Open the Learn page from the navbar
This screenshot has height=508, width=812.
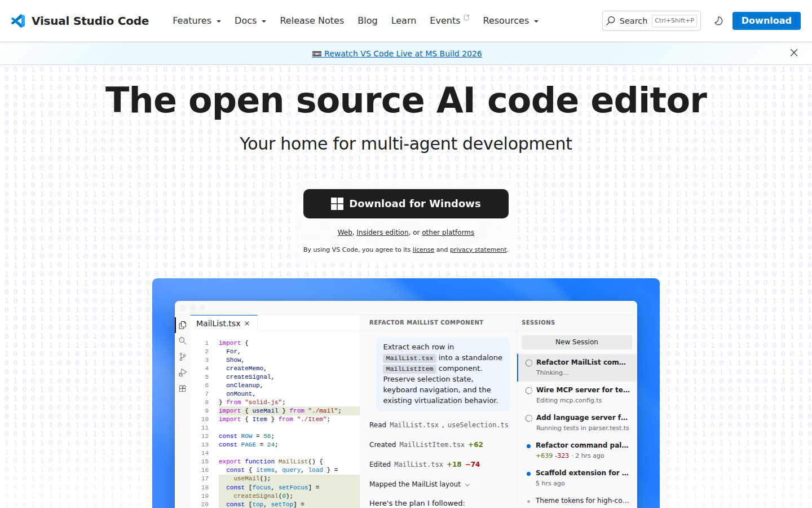(404, 21)
